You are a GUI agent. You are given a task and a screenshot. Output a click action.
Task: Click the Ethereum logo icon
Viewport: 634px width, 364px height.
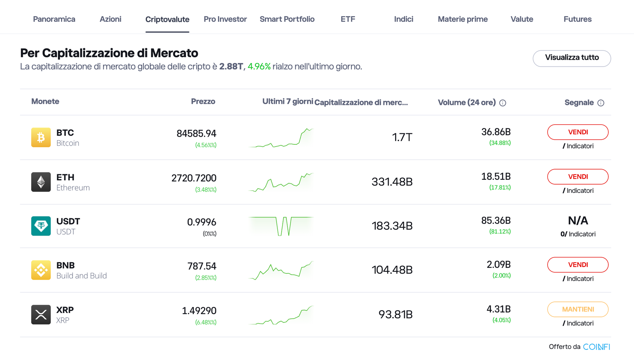[x=41, y=182]
